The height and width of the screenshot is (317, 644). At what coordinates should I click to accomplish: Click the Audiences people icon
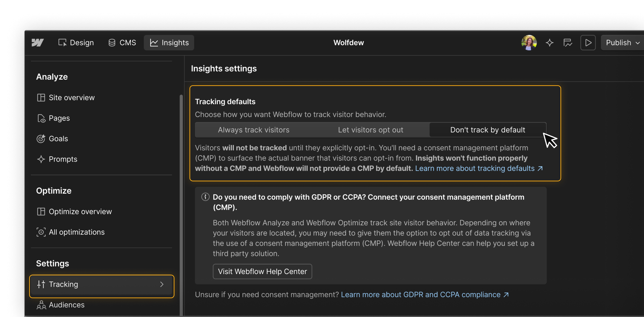click(41, 305)
